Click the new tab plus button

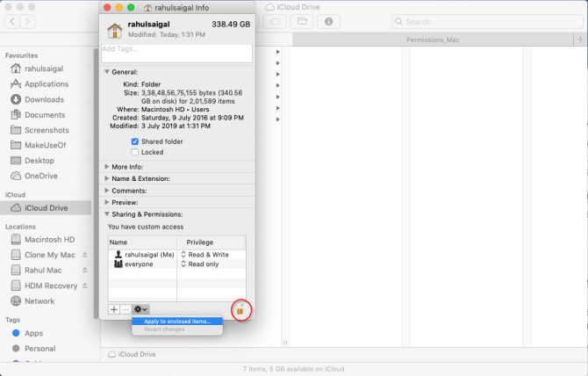click(x=579, y=40)
